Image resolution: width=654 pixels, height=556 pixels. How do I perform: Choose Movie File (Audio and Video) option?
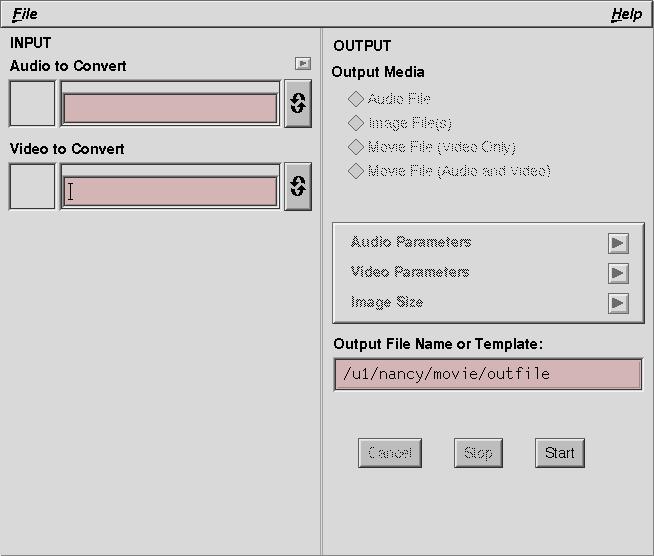pos(449,171)
